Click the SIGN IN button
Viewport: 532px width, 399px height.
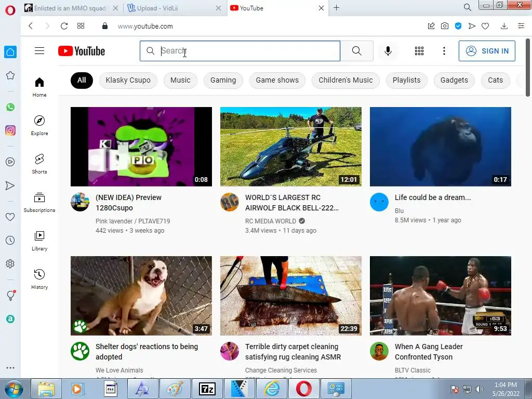tap(487, 51)
